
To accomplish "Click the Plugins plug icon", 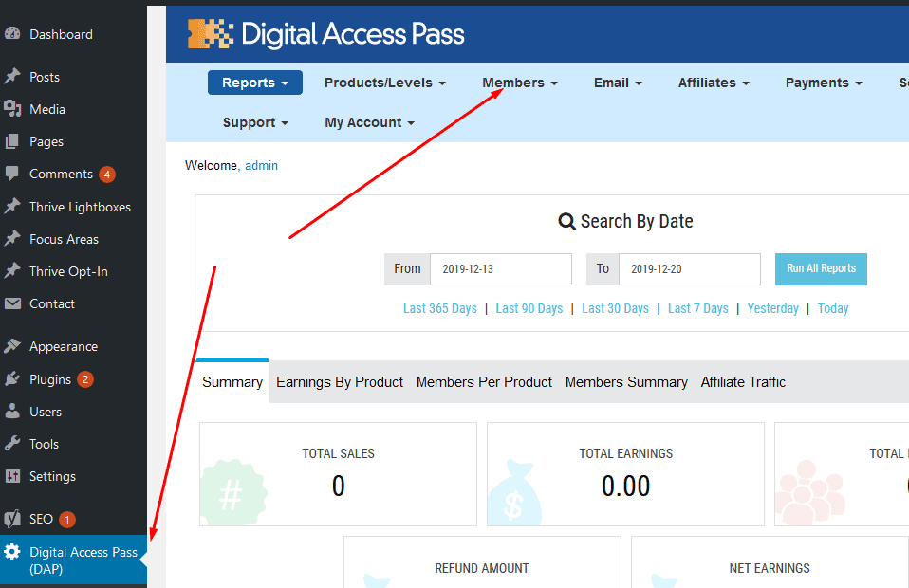I will [x=12, y=378].
